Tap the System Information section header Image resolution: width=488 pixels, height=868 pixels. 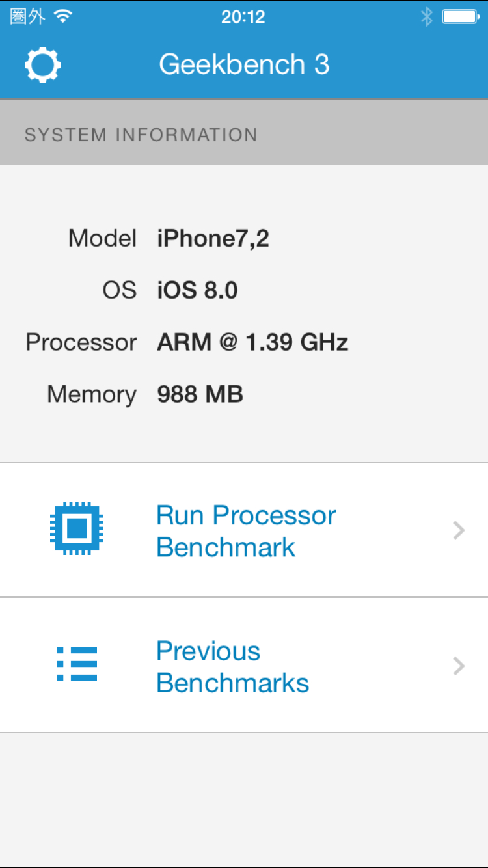tap(141, 135)
